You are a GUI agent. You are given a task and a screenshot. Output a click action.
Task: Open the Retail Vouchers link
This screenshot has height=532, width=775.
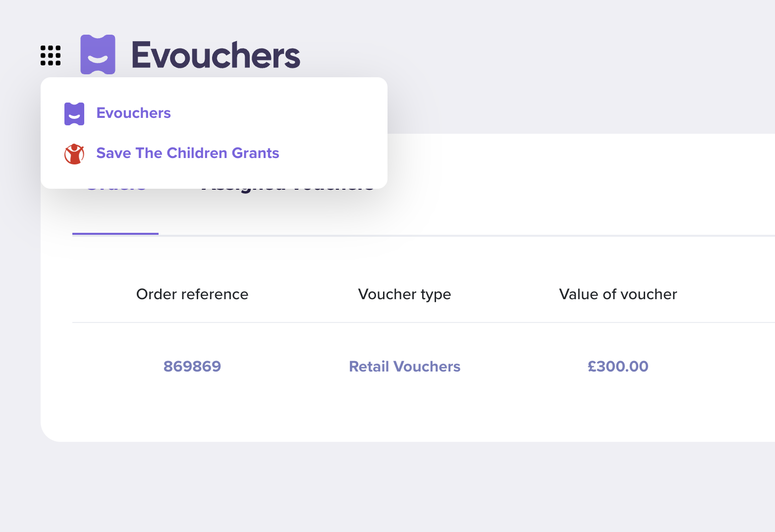coord(404,367)
